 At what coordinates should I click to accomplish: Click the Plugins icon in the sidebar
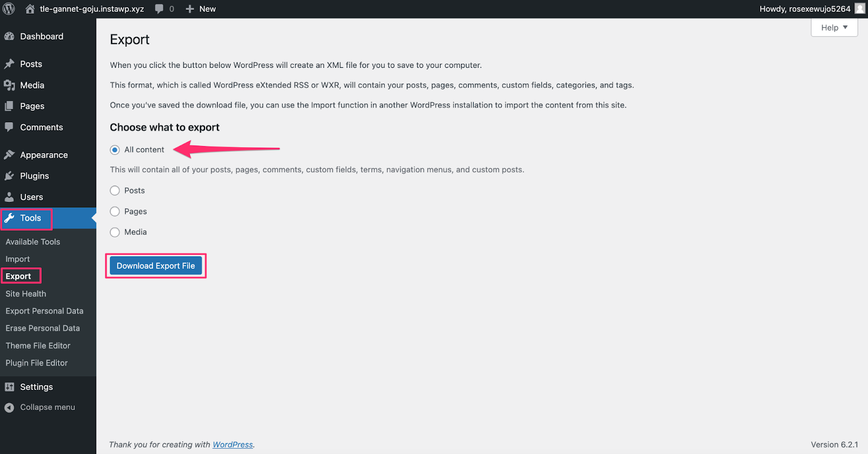click(x=10, y=175)
